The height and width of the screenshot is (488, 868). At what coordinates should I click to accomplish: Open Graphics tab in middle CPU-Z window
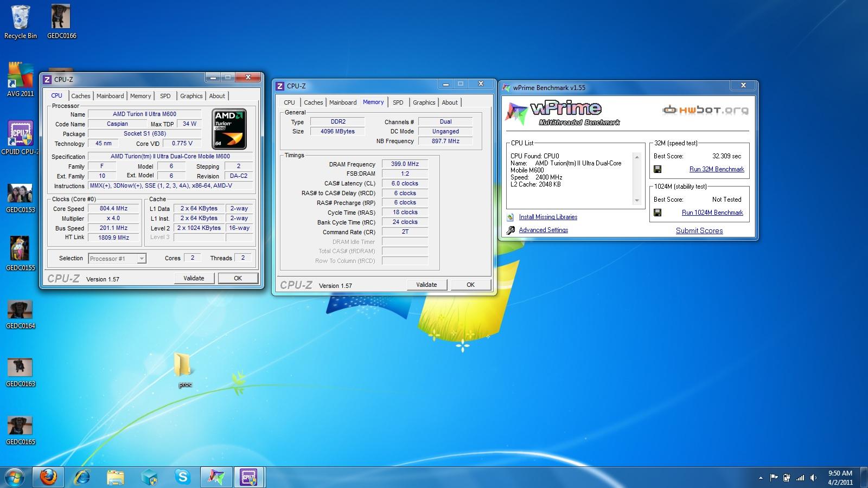coord(424,102)
